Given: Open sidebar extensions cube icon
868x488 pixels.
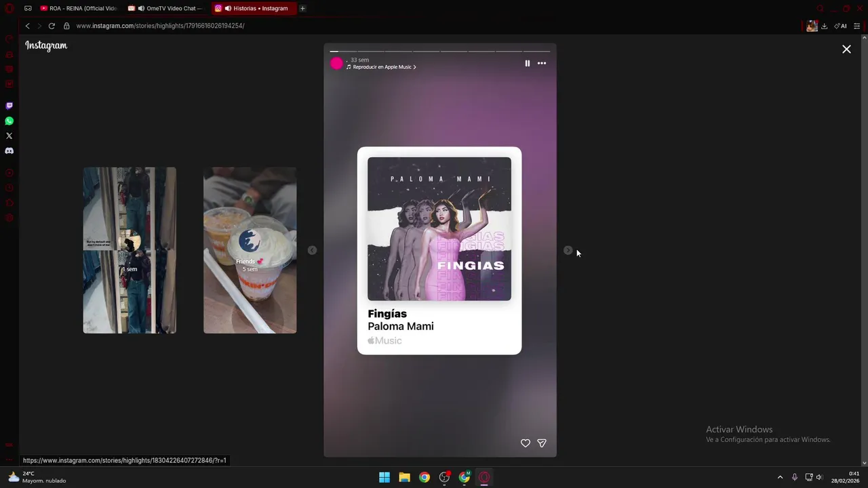Looking at the screenshot, I should tap(9, 203).
